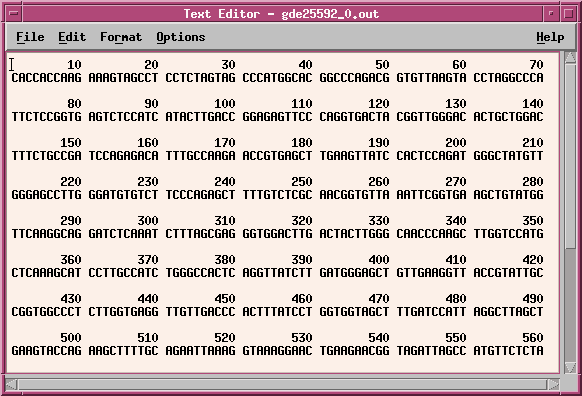This screenshot has height=396, width=582.
Task: Click the position number 280 label
Action: 533,182
